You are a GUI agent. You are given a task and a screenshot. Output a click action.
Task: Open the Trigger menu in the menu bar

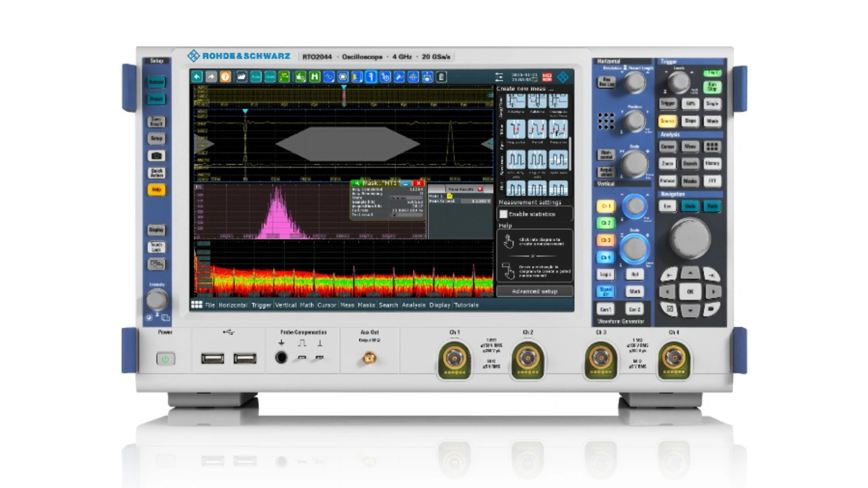coord(261,305)
